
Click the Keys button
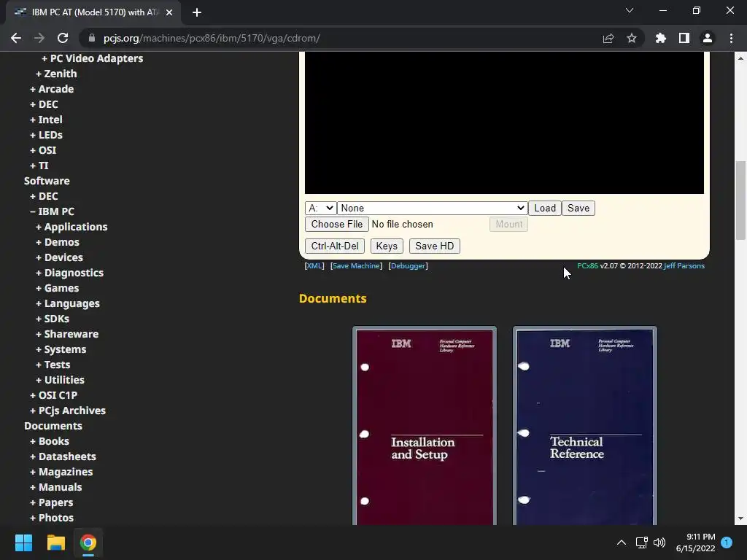pyautogui.click(x=387, y=246)
